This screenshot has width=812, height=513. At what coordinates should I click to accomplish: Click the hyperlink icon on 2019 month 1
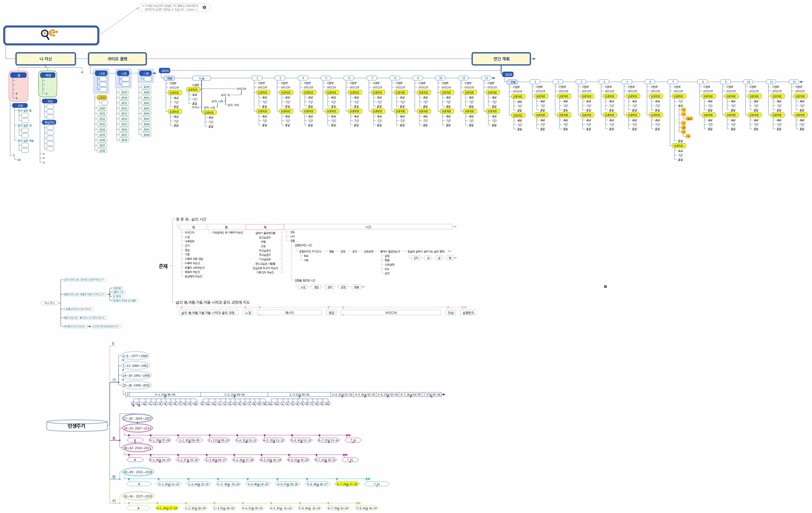pyautogui.click(x=203, y=79)
